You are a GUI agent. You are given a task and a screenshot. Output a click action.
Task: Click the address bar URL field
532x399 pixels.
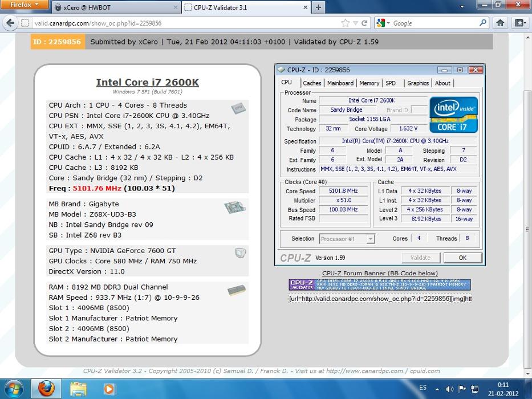(x=185, y=23)
